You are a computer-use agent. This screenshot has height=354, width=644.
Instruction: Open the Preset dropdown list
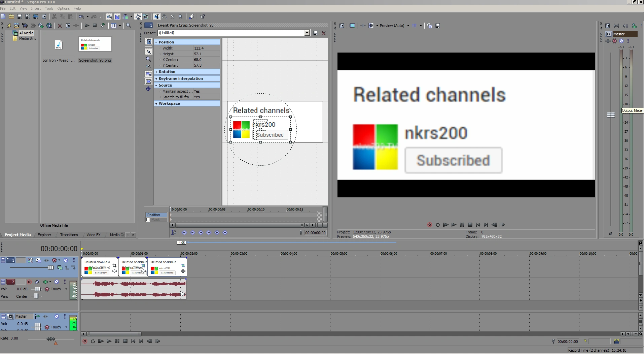pos(307,33)
